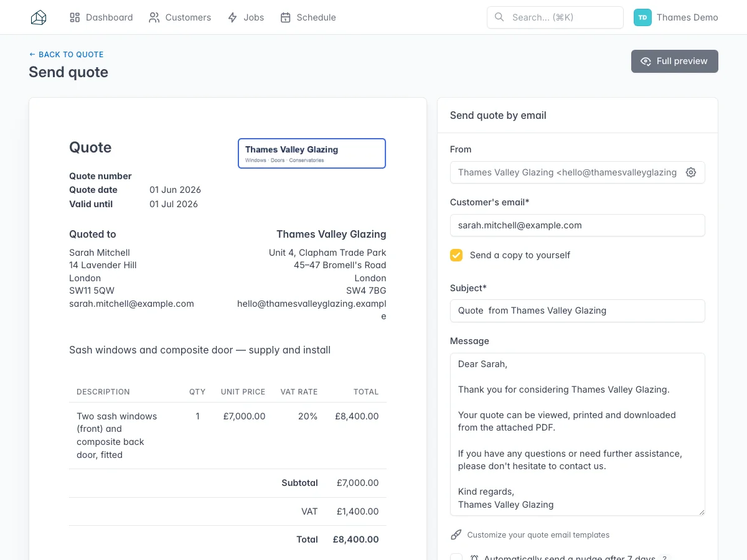Click the Schedule calendar icon

(286, 17)
